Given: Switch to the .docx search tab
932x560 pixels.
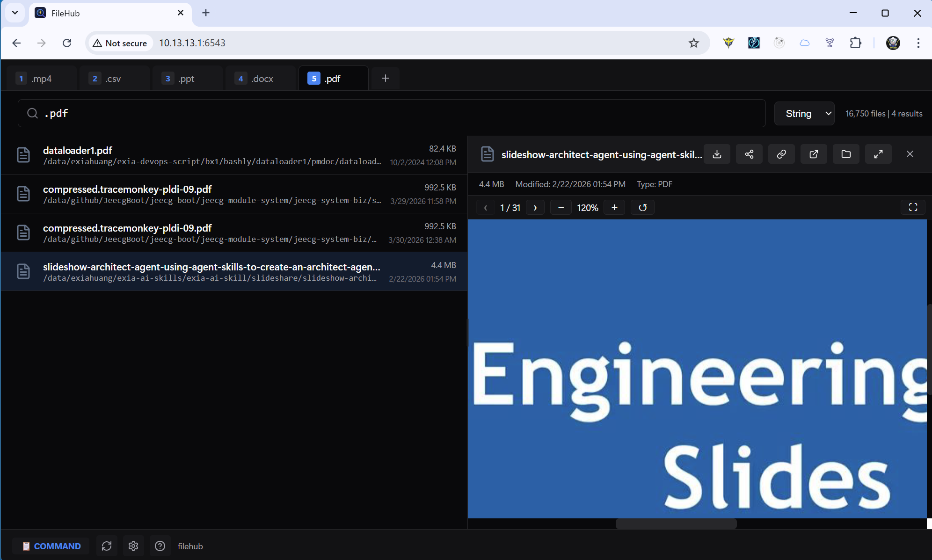Looking at the screenshot, I should (260, 78).
